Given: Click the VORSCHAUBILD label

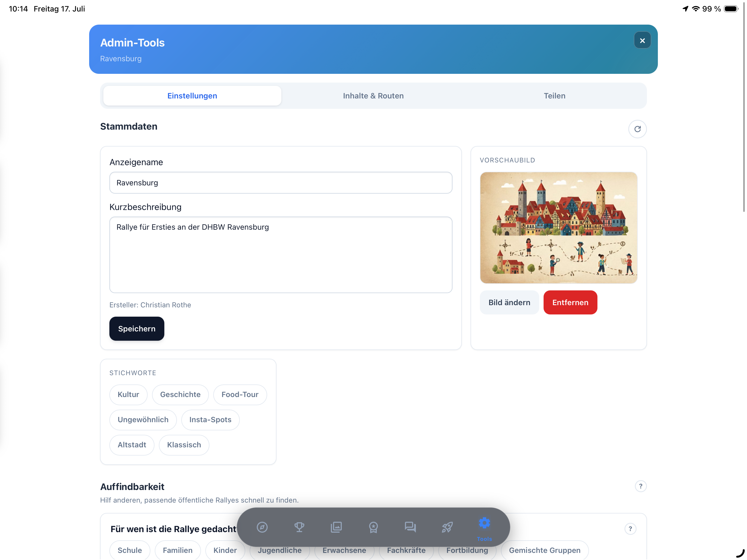Looking at the screenshot, I should click(x=507, y=160).
